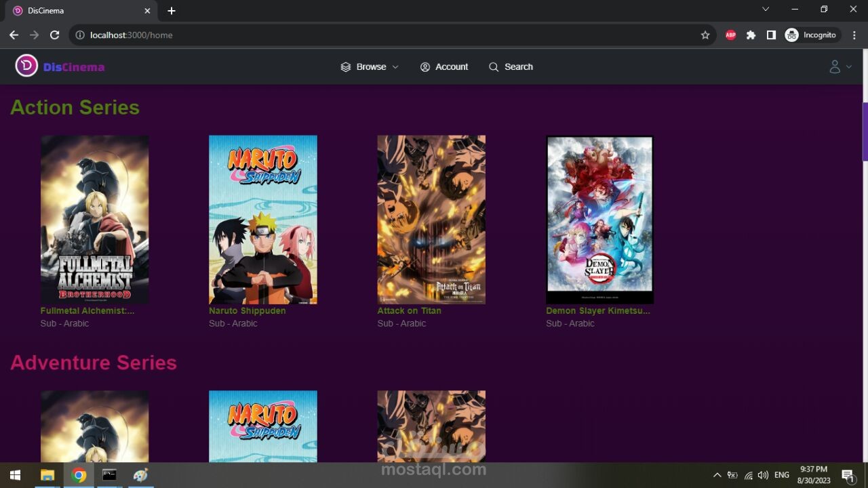Screen dimensions: 868x488
Task: Click the site information icon in address bar
Action: [x=80, y=35]
